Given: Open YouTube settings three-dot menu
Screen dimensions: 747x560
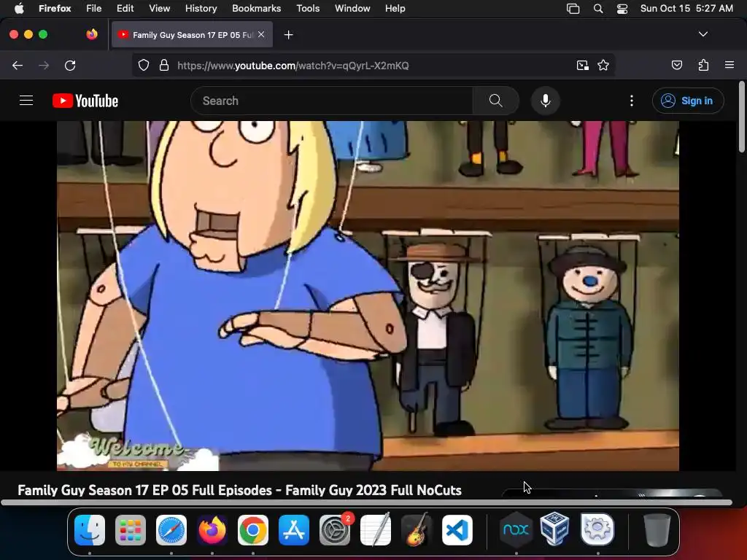Looking at the screenshot, I should coord(632,101).
